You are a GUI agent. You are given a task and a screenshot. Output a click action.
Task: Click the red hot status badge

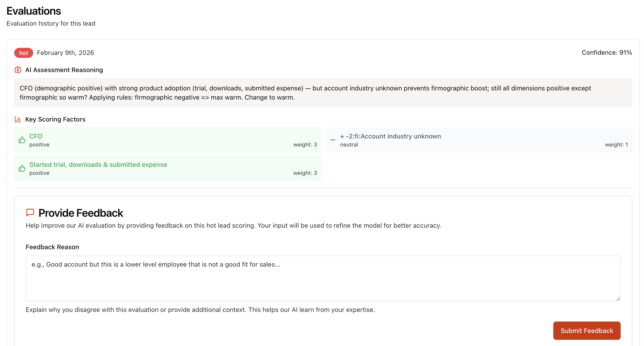pos(24,53)
